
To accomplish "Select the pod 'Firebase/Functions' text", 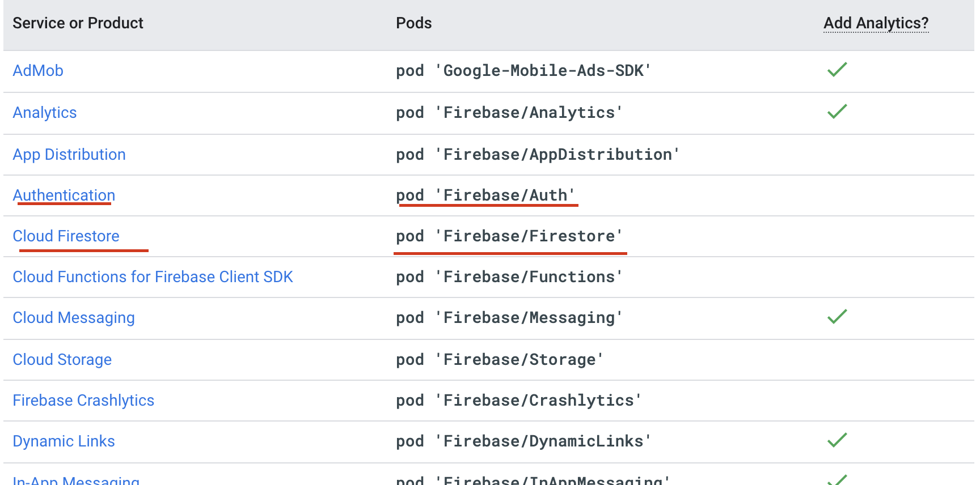I will tap(509, 277).
